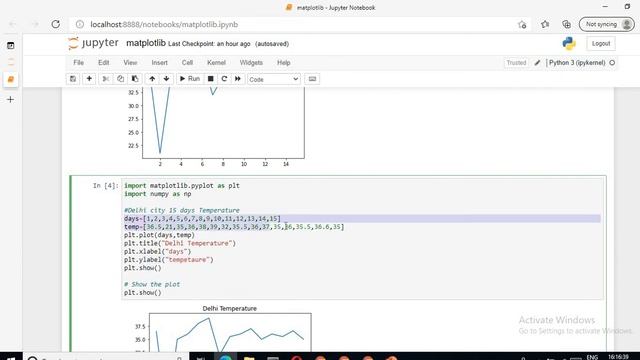Click the plt.ylabel("tempetaure") line
This screenshot has width=640, height=360.
coord(169,260)
